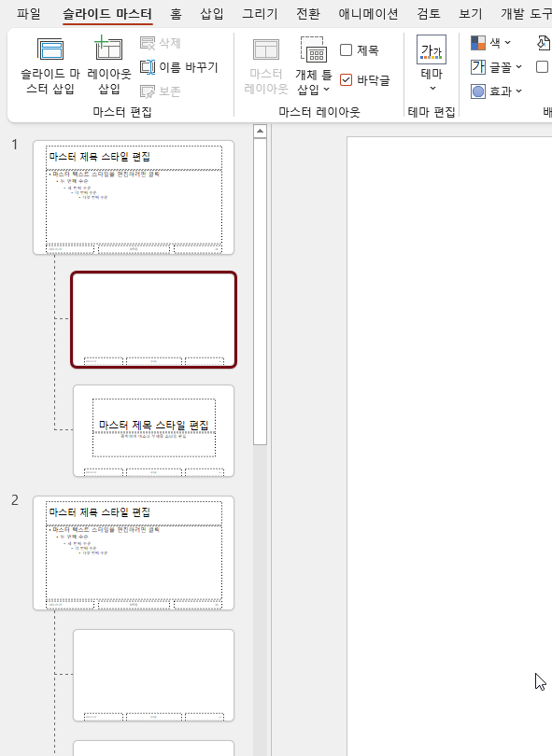Image resolution: width=552 pixels, height=756 pixels.
Task: Select the 슬라이드 마스터 tab
Action: pyautogui.click(x=107, y=14)
